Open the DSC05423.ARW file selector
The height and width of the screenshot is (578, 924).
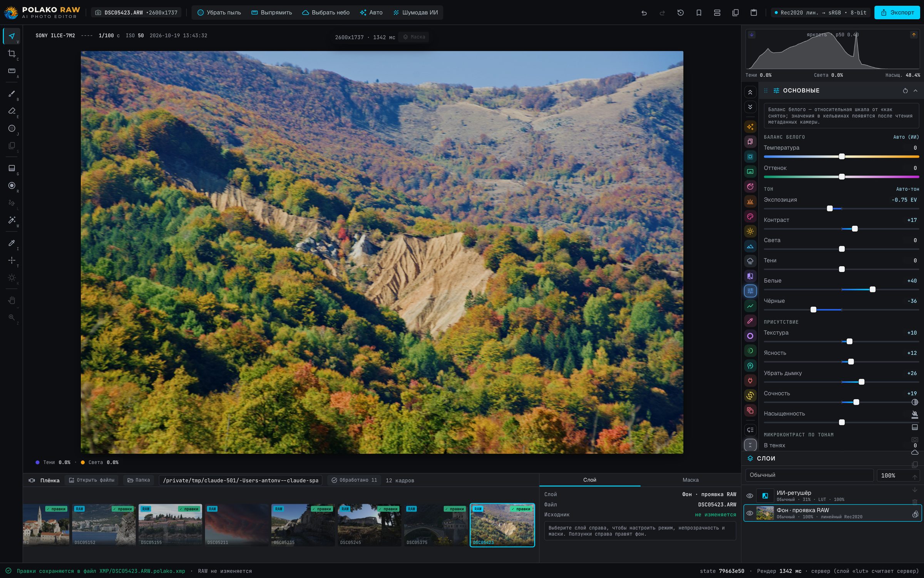[137, 13]
